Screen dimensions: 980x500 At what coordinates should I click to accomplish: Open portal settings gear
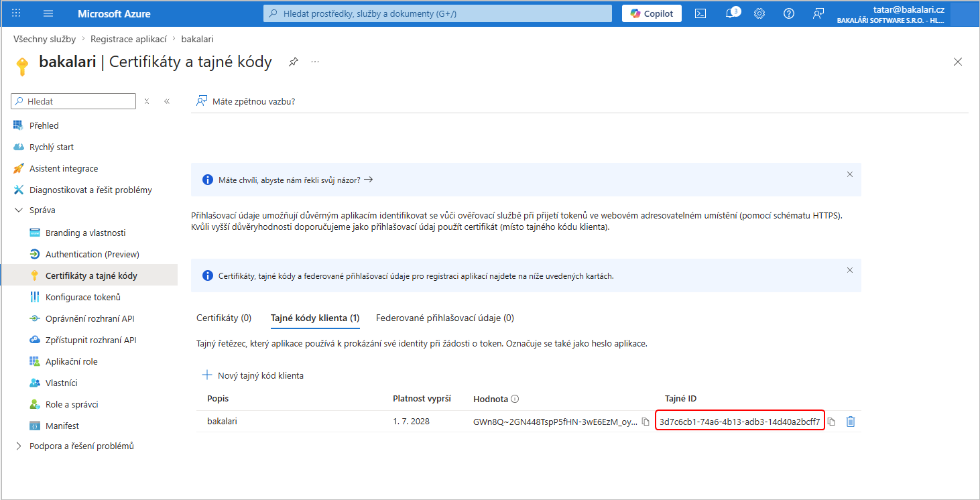(759, 13)
